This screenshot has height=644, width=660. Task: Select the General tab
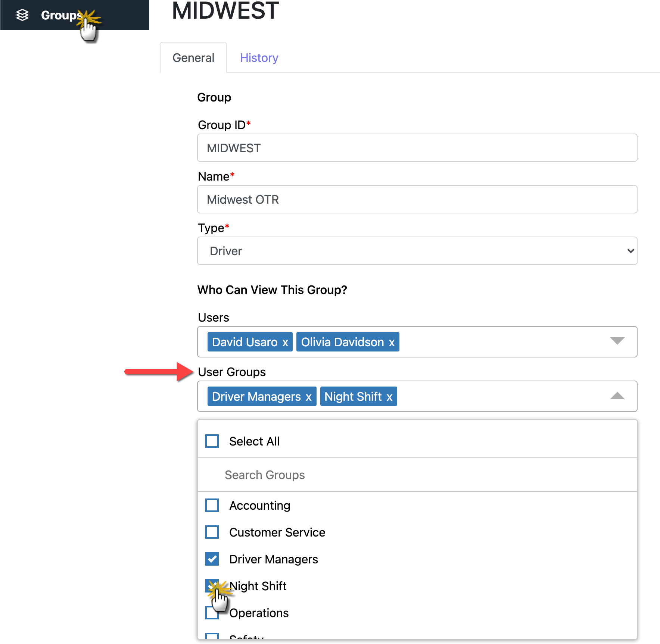(x=193, y=58)
